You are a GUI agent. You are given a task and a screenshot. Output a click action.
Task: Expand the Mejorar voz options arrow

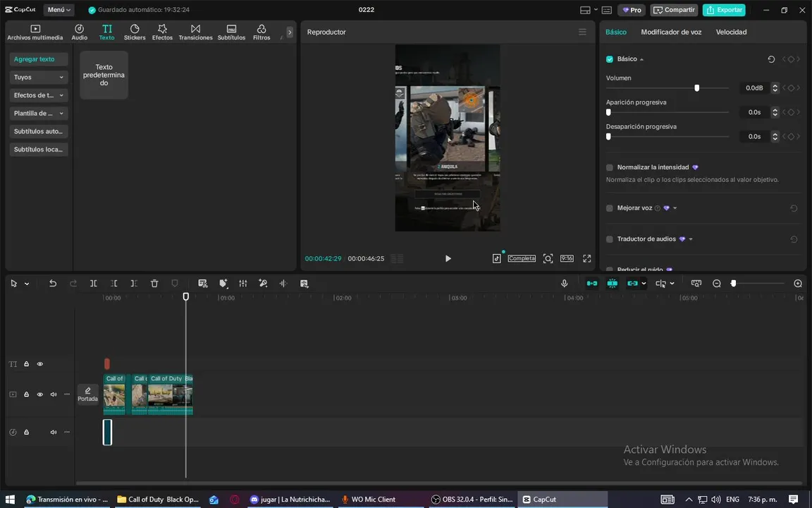tap(675, 208)
